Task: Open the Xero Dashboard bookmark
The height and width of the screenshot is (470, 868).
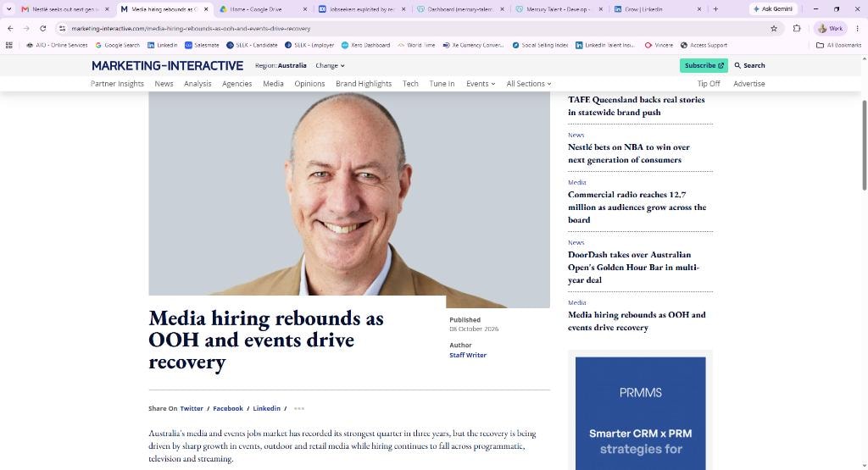Action: [366, 46]
